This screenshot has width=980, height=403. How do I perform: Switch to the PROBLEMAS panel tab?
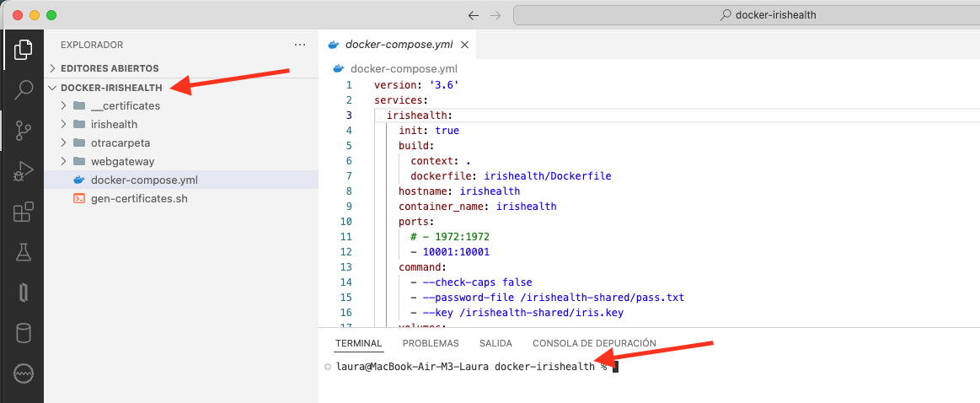[x=431, y=343]
